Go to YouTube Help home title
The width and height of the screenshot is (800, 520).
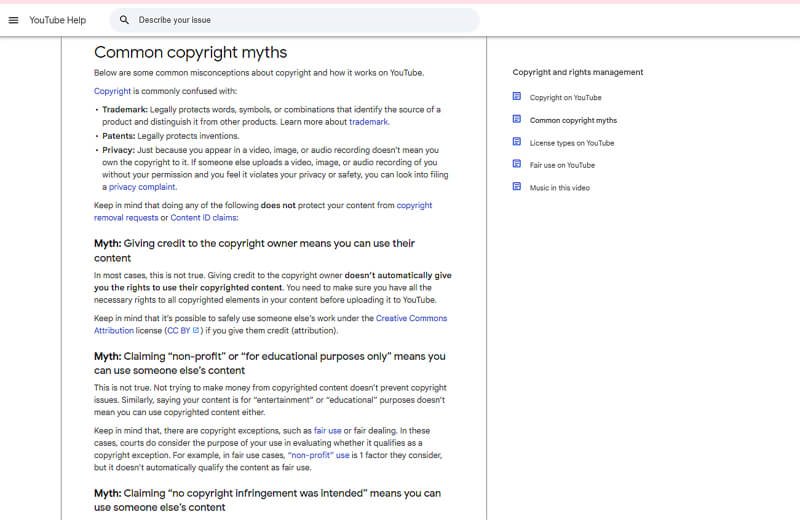[x=58, y=20]
